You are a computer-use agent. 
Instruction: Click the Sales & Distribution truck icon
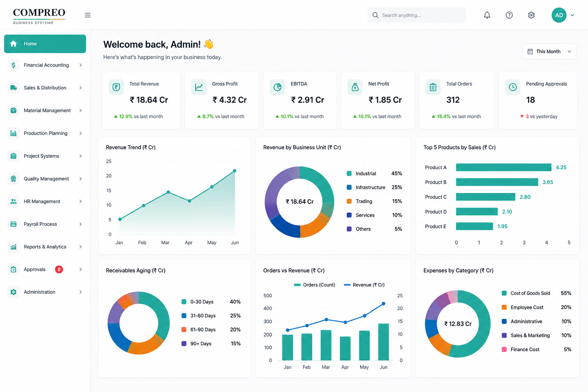13,88
